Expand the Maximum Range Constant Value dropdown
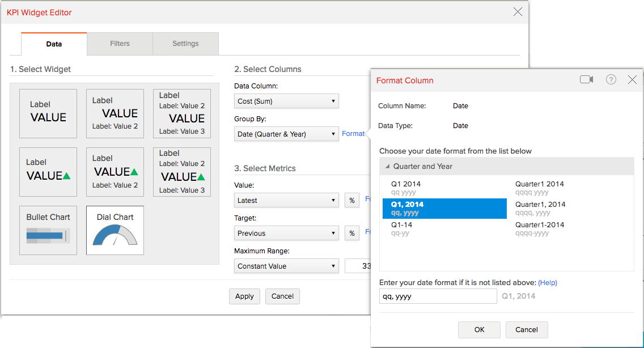 [286, 266]
